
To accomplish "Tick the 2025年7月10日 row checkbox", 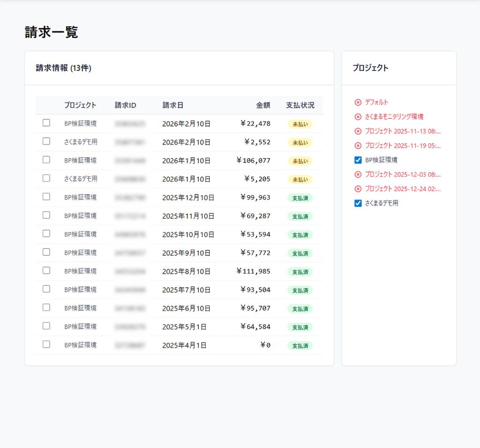I will 46,289.
